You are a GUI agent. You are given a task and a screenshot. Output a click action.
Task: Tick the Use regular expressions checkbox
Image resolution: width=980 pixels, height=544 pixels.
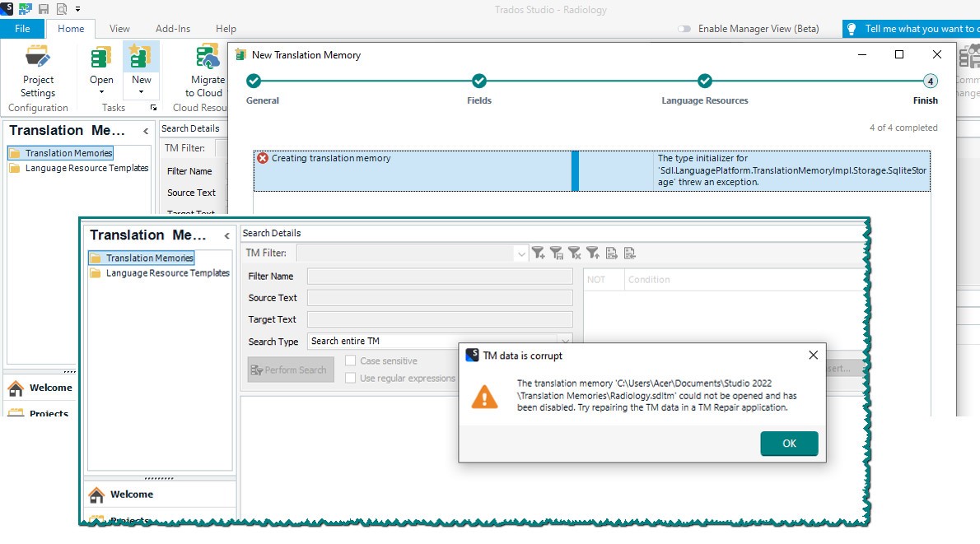point(351,378)
